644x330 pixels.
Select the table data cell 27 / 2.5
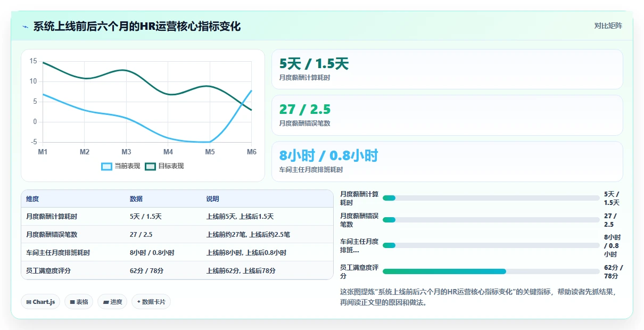[141, 235]
